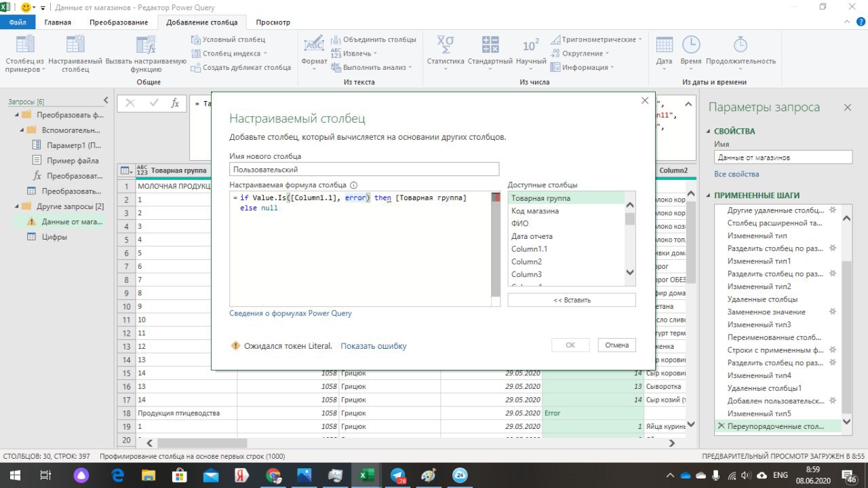
Task: Click Показать ошибку link
Action: pyautogui.click(x=374, y=346)
